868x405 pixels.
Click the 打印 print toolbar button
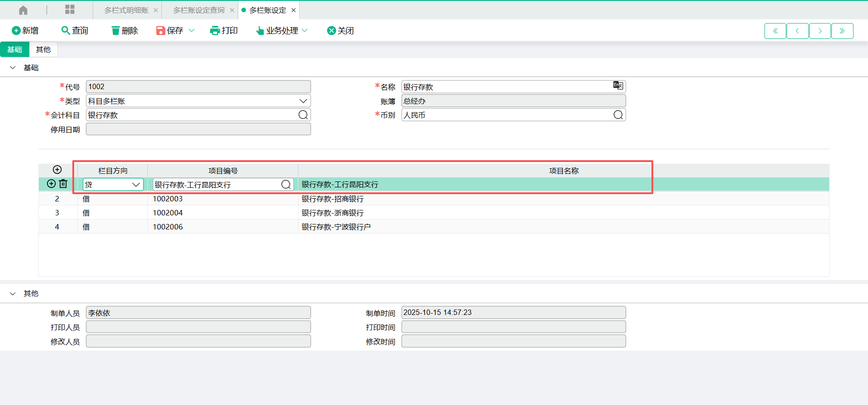coord(224,30)
